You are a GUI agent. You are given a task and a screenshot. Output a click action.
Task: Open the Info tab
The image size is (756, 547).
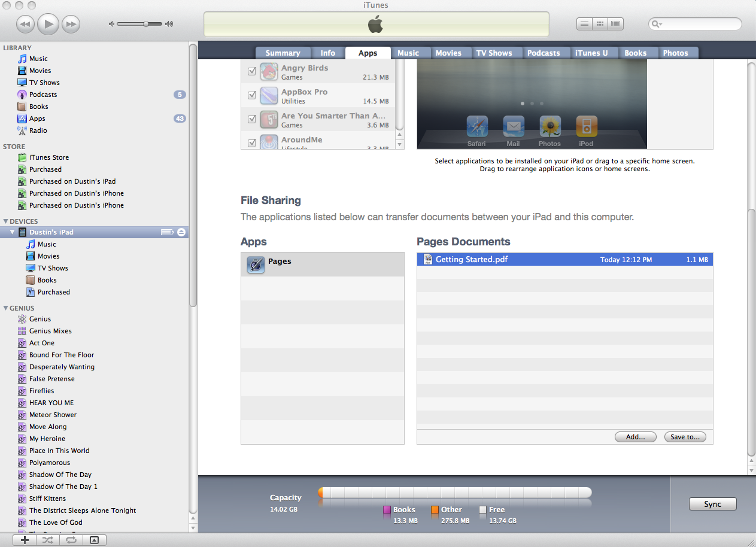pyautogui.click(x=328, y=53)
